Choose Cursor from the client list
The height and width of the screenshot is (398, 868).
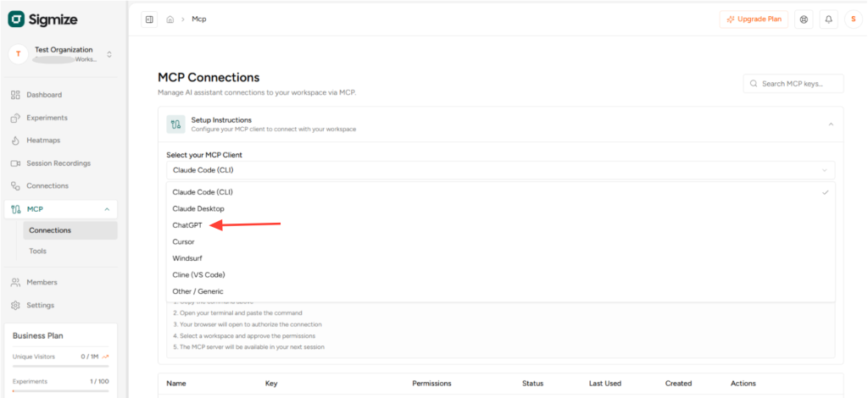(500, 242)
